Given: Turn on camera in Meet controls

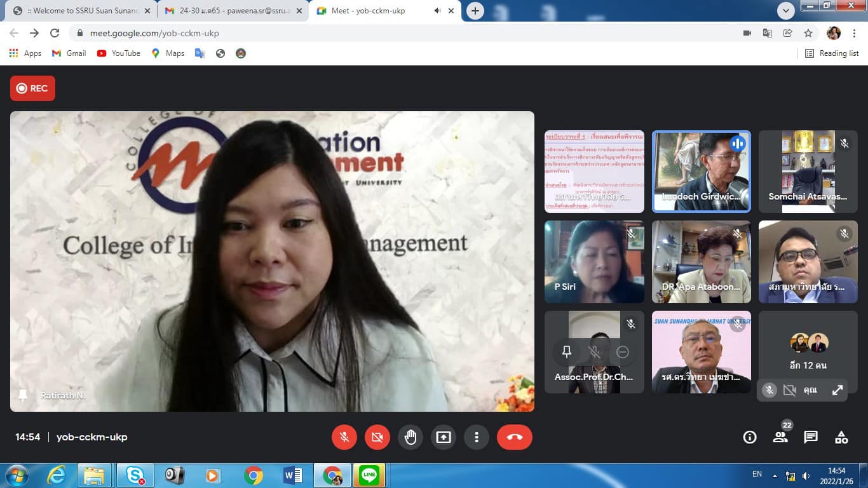Looking at the screenshot, I should pyautogui.click(x=377, y=437).
